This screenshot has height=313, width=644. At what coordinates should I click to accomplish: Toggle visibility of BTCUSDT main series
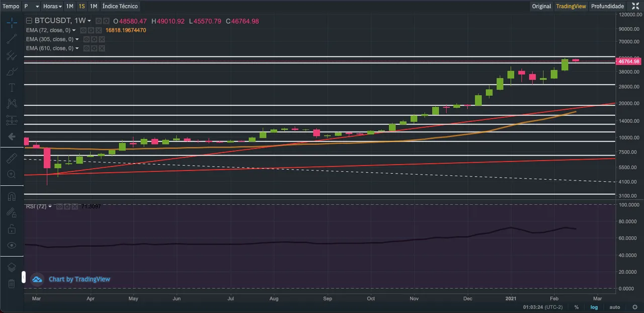tap(99, 21)
